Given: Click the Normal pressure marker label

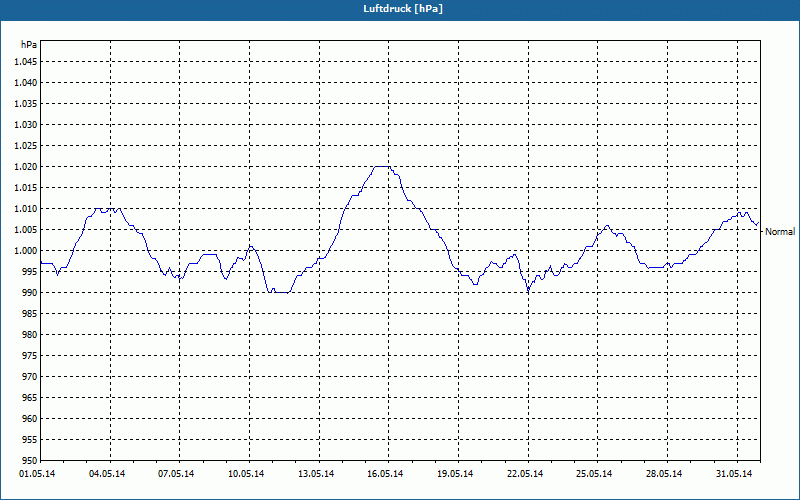Looking at the screenshot, I should click(780, 232).
